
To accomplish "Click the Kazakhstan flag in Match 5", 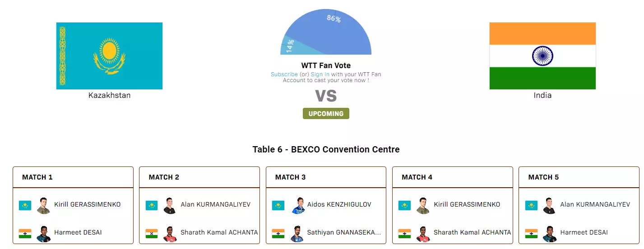I will point(531,205).
